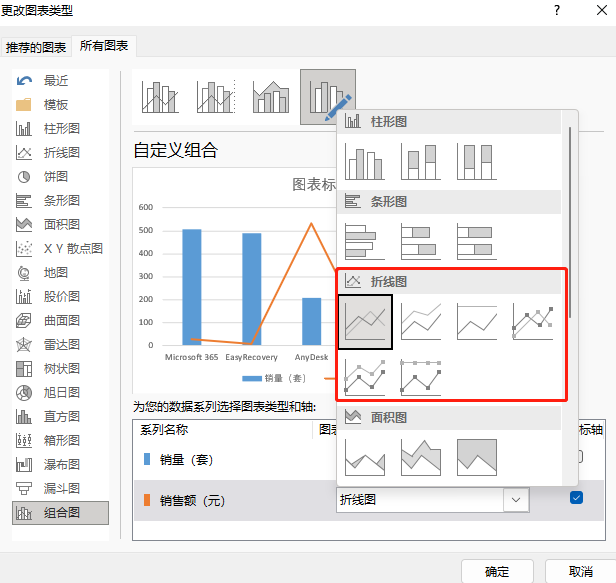Select the 地图 map chart category
Screen dimensions: 616x583
(x=60, y=273)
